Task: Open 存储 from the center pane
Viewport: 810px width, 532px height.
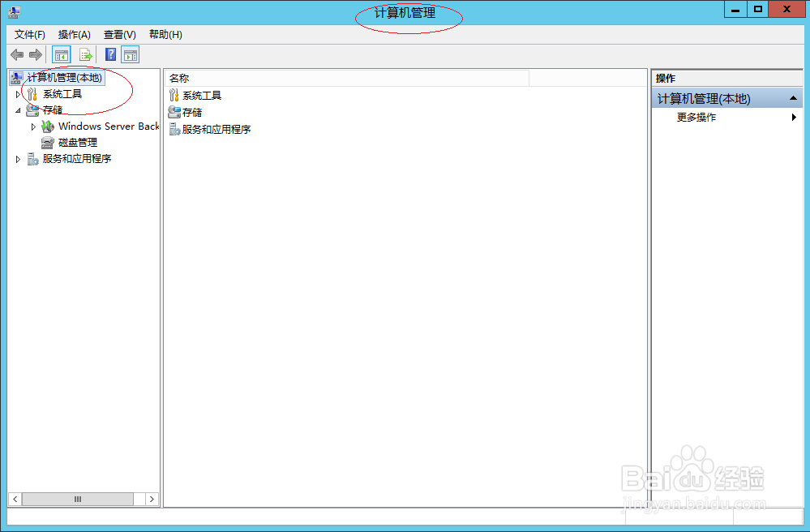Action: (x=193, y=112)
